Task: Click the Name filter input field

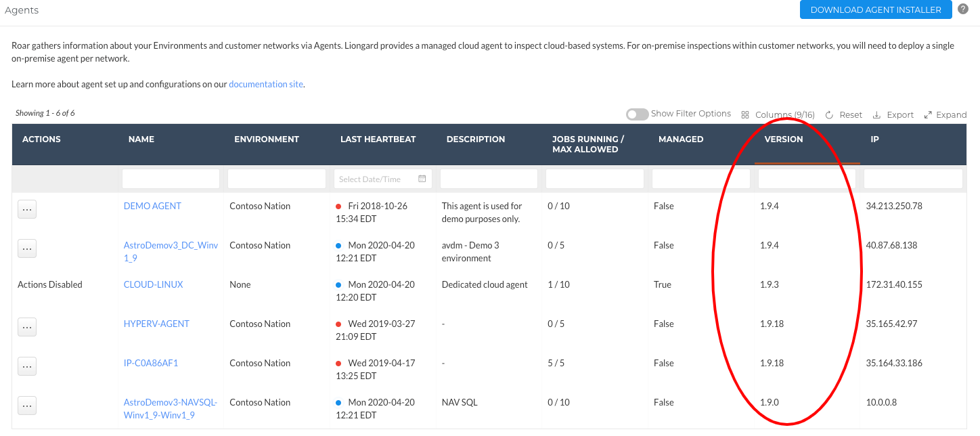Action: point(171,179)
